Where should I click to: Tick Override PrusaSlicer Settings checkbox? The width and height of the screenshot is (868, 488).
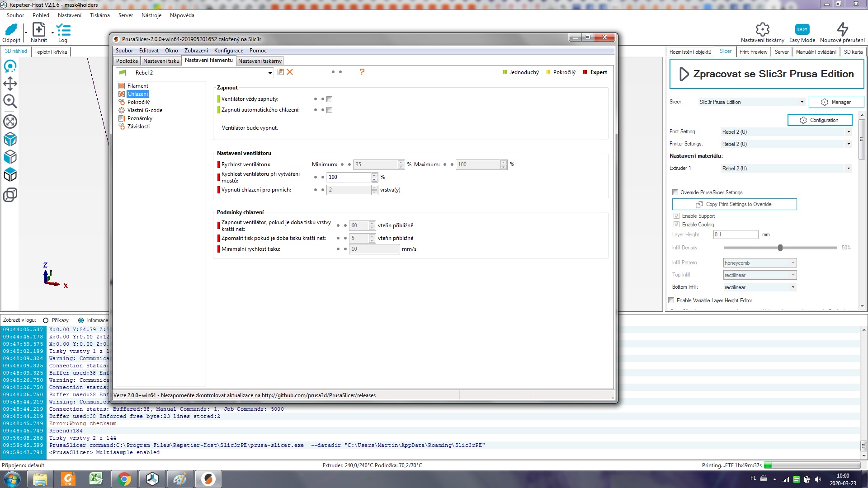tap(675, 192)
